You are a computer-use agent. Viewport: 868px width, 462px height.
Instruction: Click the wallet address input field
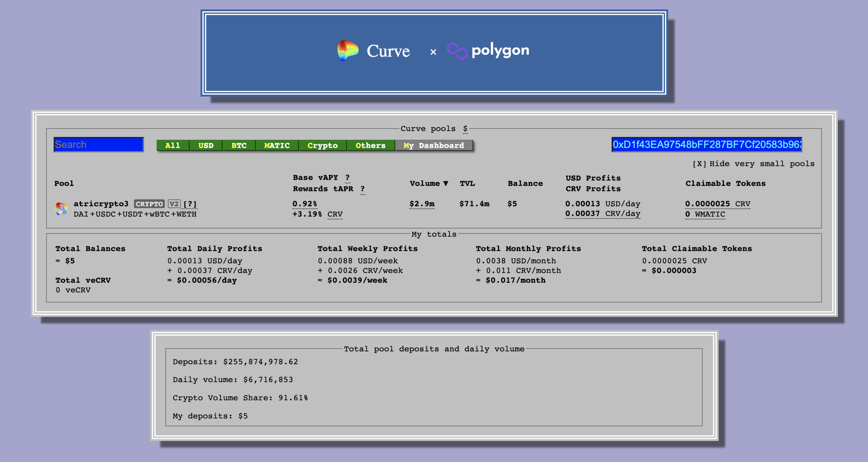(x=707, y=145)
